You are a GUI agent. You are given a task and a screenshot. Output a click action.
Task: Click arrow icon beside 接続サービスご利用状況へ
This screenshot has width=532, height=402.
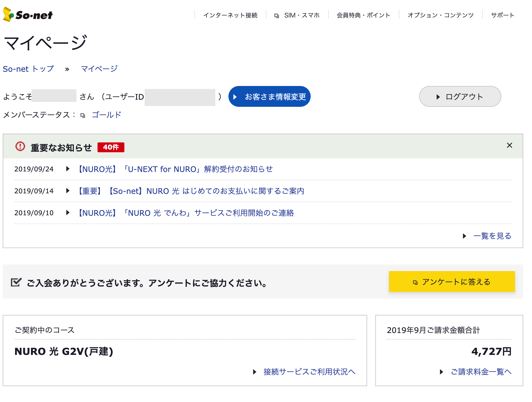pos(254,372)
